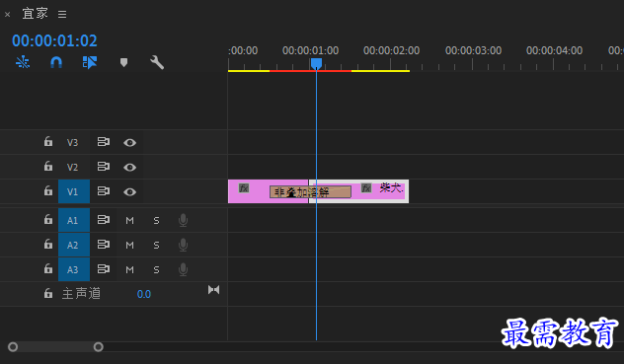
Task: Click the 主声道 track label
Action: tap(81, 294)
